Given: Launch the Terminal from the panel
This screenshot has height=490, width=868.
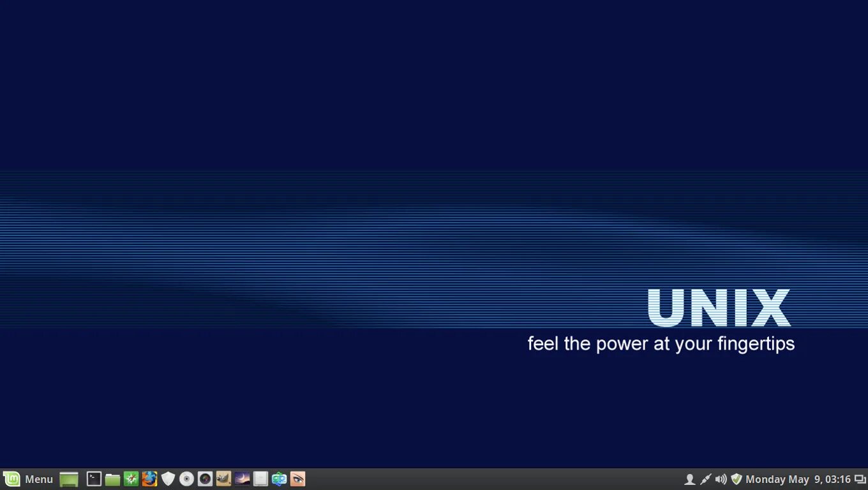Looking at the screenshot, I should click(94, 479).
